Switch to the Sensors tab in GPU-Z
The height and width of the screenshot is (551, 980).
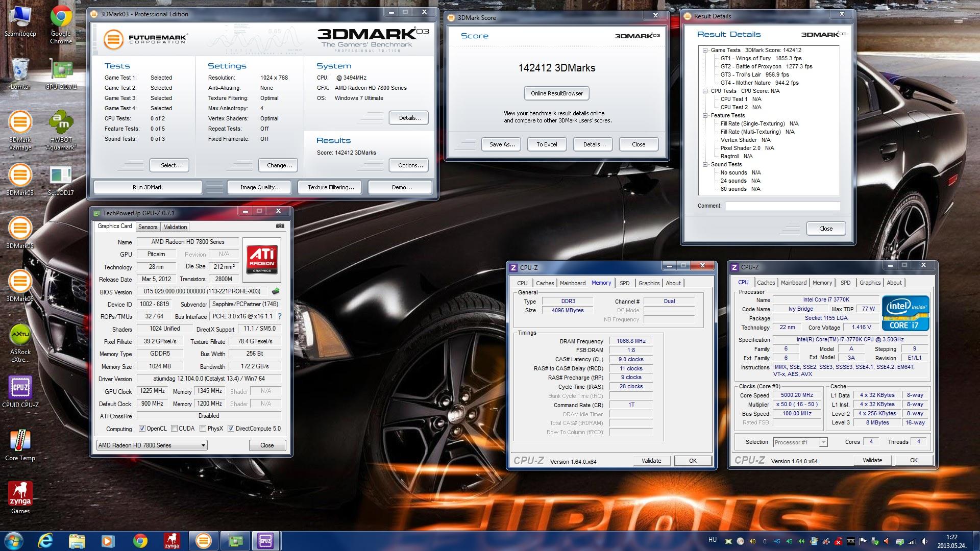click(x=148, y=227)
